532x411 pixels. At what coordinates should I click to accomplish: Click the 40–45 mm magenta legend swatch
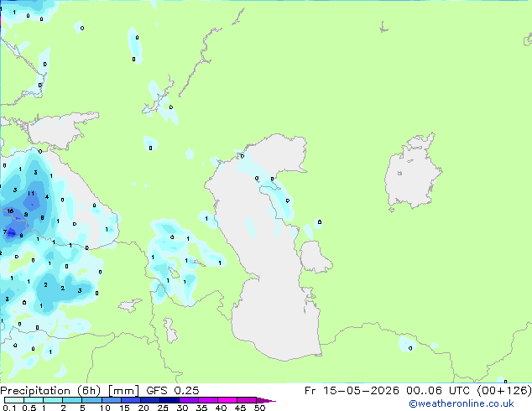[x=227, y=400]
